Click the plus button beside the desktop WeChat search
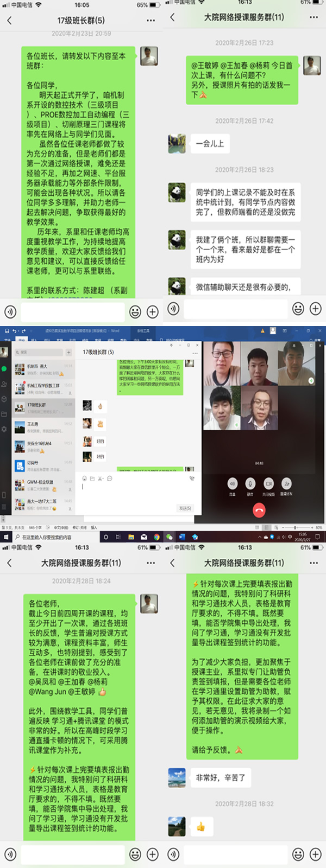The height and width of the screenshot is (868, 326). tap(68, 352)
